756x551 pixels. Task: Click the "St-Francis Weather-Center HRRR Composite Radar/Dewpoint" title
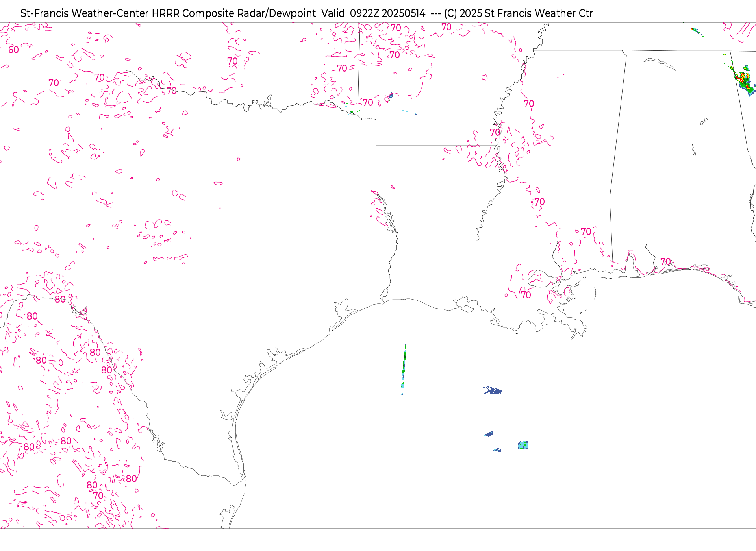pyautogui.click(x=168, y=13)
